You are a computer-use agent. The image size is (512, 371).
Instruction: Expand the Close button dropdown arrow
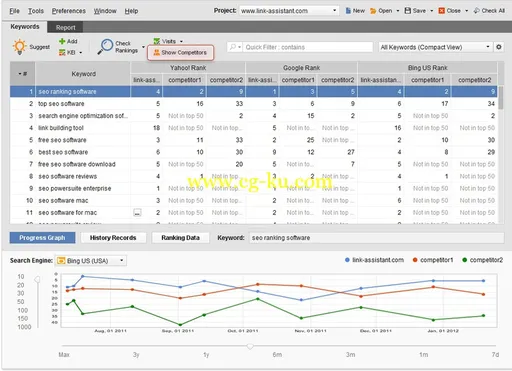tap(466, 11)
